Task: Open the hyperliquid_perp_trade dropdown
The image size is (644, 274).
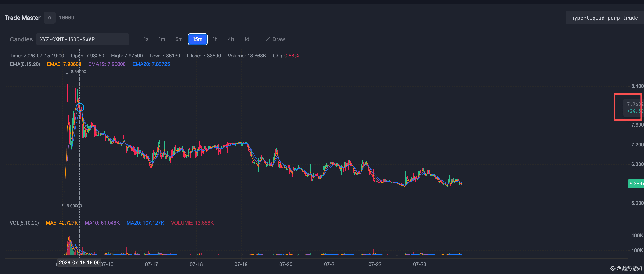Action: (x=605, y=18)
